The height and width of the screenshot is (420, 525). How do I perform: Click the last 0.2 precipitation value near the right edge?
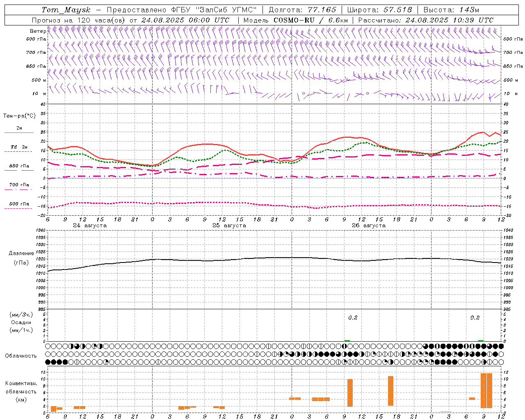[x=475, y=317]
